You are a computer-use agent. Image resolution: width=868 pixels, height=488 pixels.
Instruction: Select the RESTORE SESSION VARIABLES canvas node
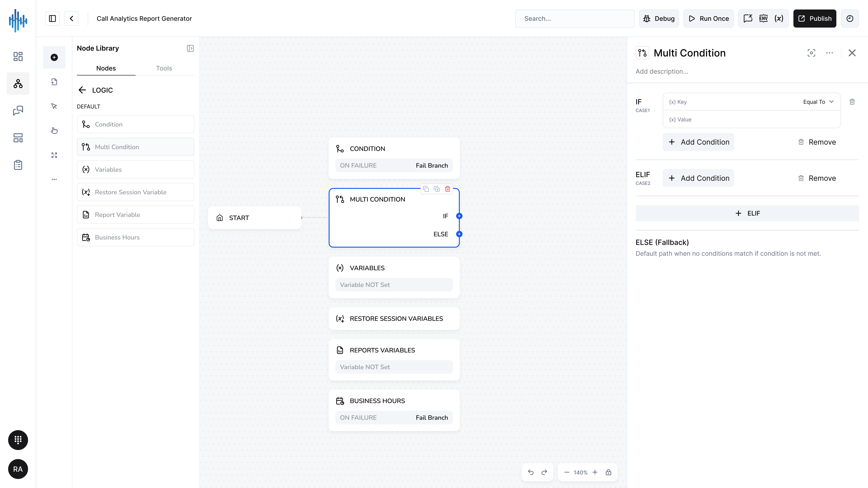[394, 319]
